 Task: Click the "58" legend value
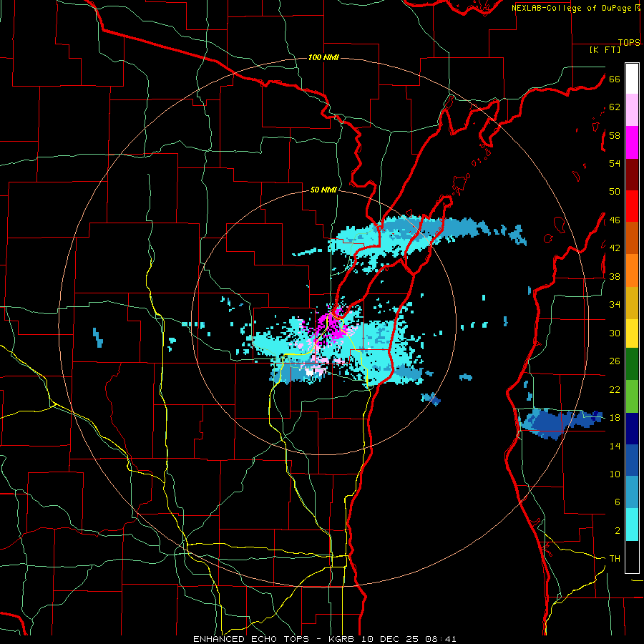tap(615, 135)
